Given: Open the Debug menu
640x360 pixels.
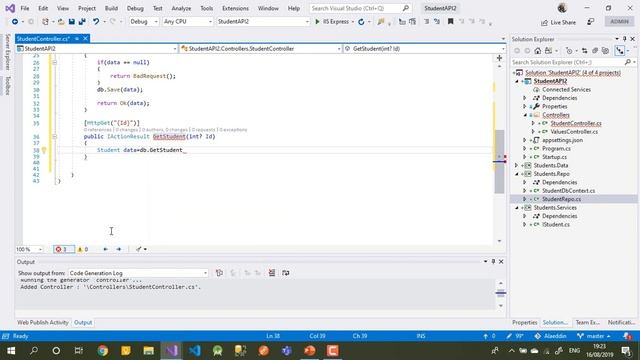Looking at the screenshot, I should (135, 8).
